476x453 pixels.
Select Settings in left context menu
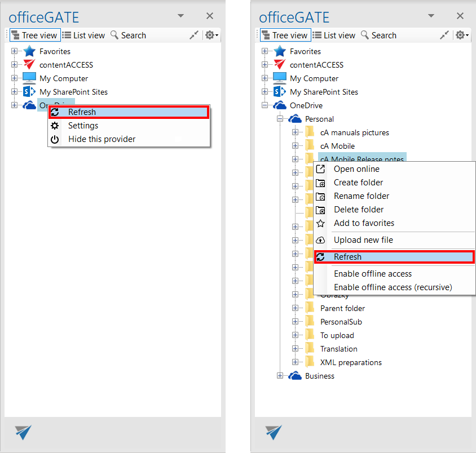tap(129, 126)
